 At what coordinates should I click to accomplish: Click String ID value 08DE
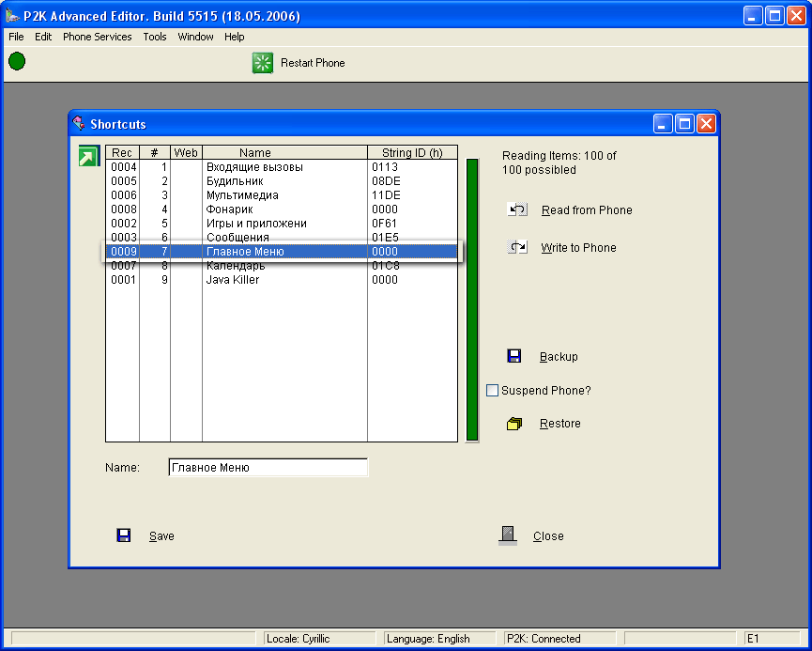[386, 181]
